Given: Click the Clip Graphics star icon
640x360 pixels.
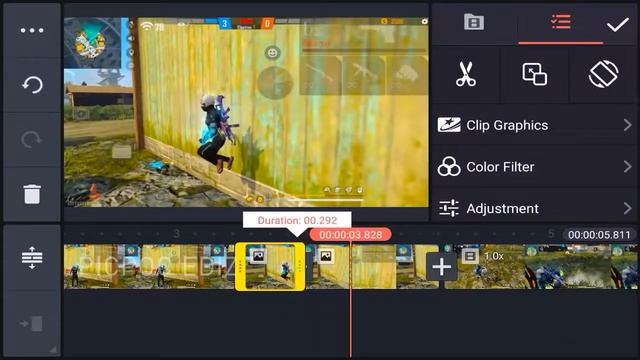Looking at the screenshot, I should 449,125.
